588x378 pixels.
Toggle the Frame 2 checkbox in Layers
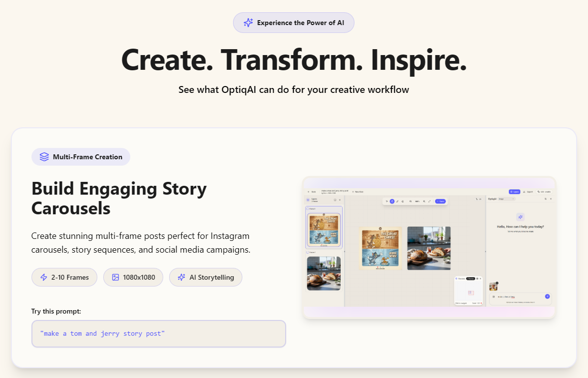(308, 252)
